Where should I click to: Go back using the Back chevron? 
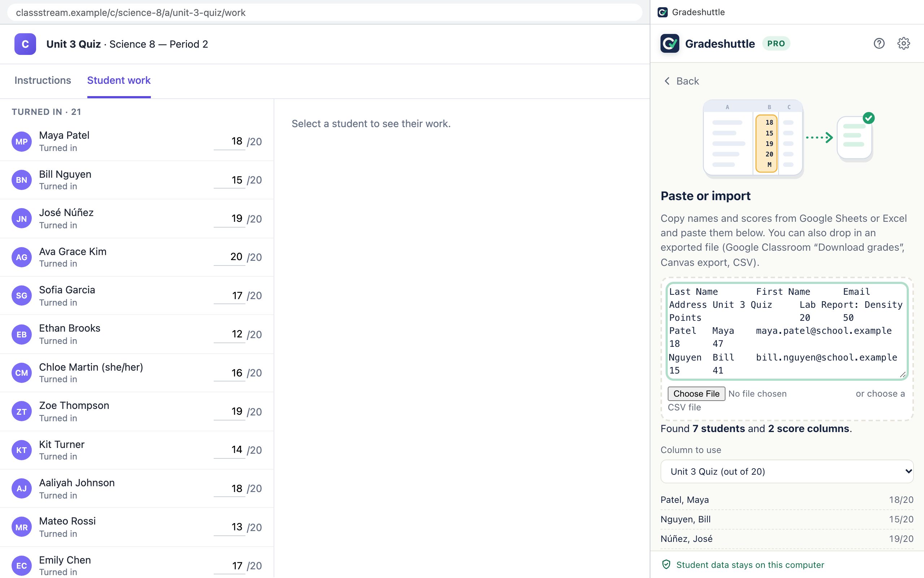(667, 81)
